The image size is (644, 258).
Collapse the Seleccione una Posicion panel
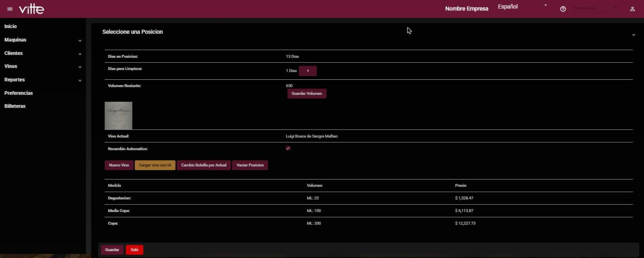click(x=634, y=35)
